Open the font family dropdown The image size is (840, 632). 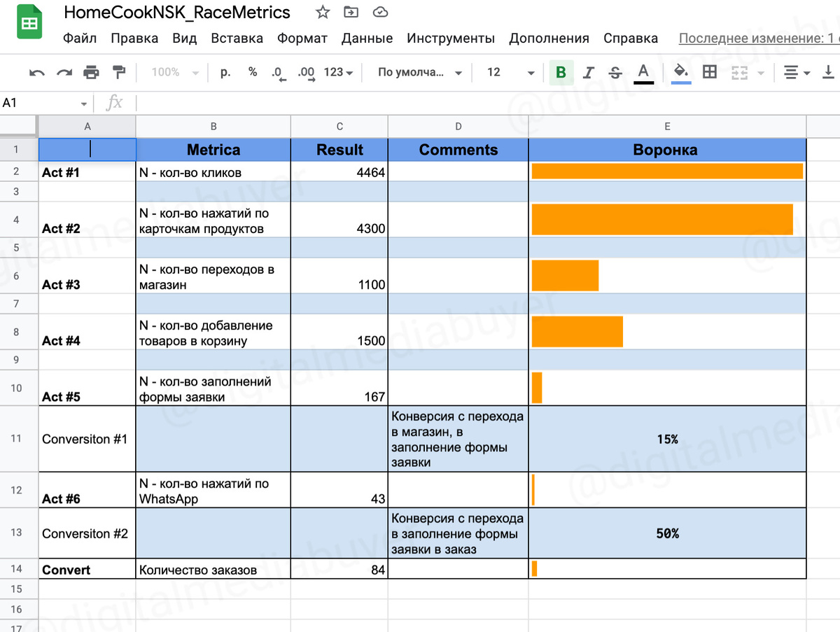[x=420, y=72]
